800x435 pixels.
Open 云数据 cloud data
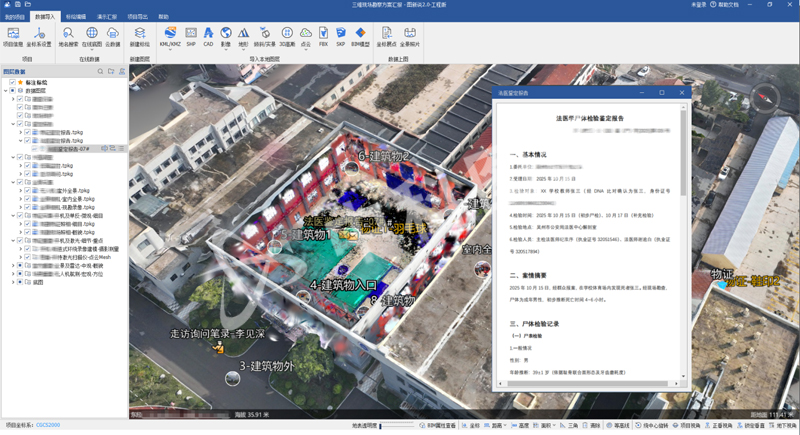pyautogui.click(x=113, y=37)
